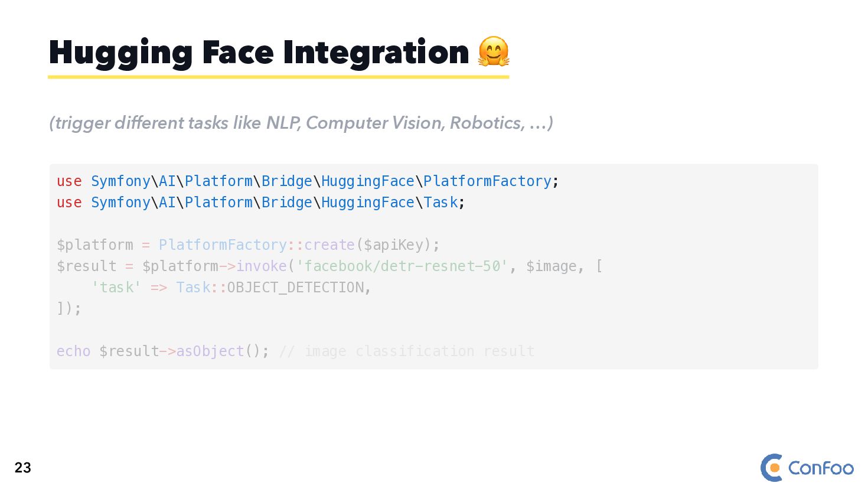Click the first red 'use' keyword
Image resolution: width=868 pixels, height=489 pixels.
[x=69, y=181]
